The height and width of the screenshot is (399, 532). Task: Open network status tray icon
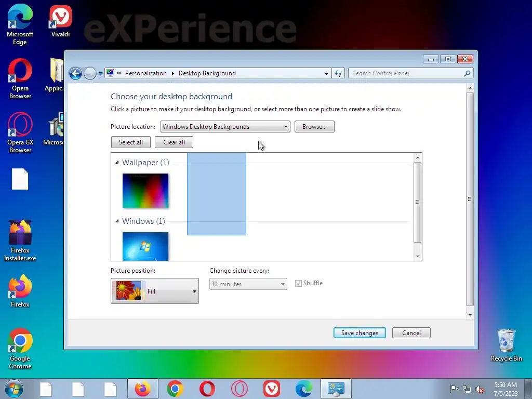point(467,389)
